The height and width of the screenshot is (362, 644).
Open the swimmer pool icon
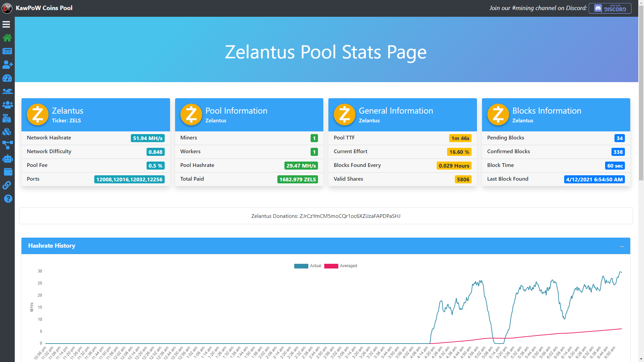pos(7,92)
